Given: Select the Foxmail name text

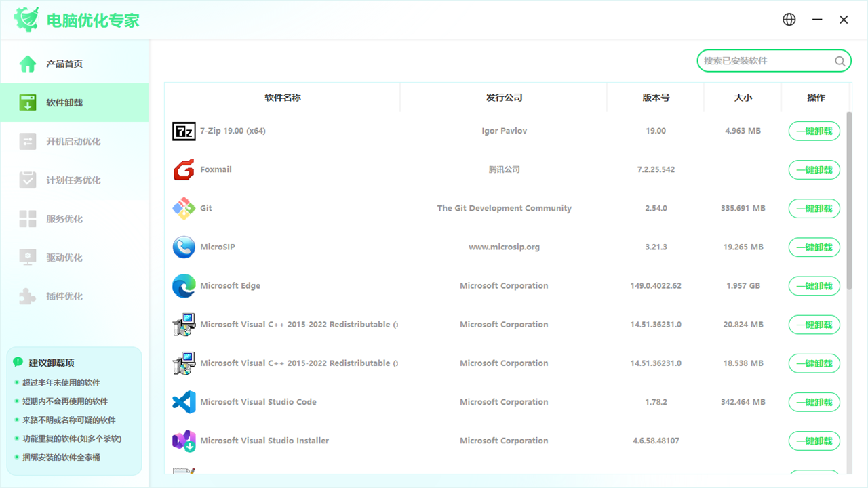Looking at the screenshot, I should [216, 170].
